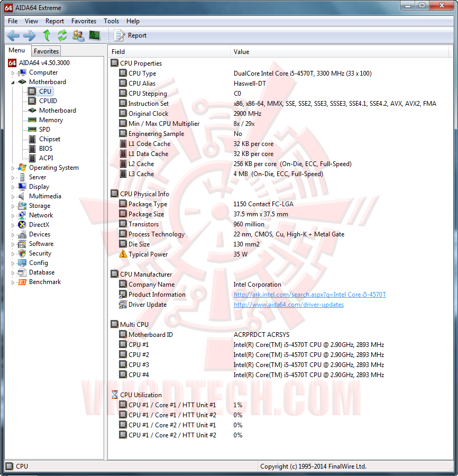
Task: Click the CPU Utilization hourglass icon
Action: click(114, 395)
